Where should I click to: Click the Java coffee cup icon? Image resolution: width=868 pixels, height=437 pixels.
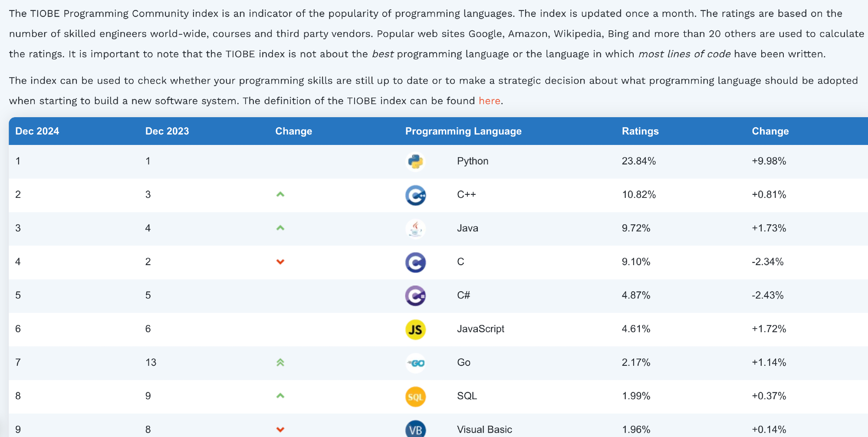coord(415,229)
